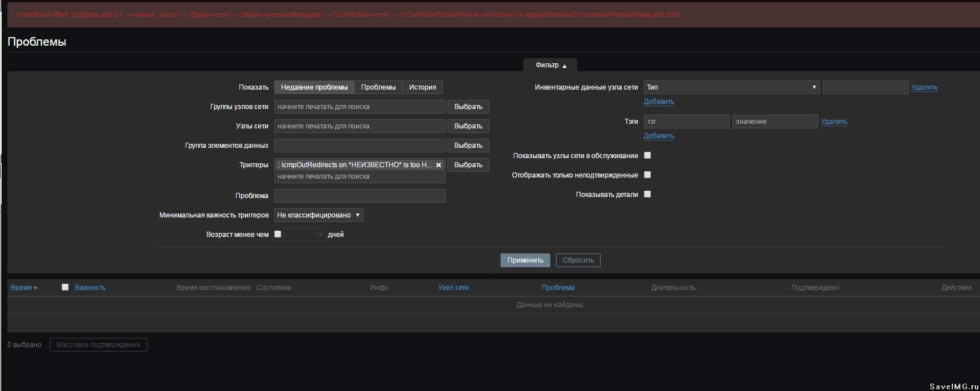Enable the Возраст менее чем checkbox
The height and width of the screenshot is (391, 980).
[x=278, y=234]
